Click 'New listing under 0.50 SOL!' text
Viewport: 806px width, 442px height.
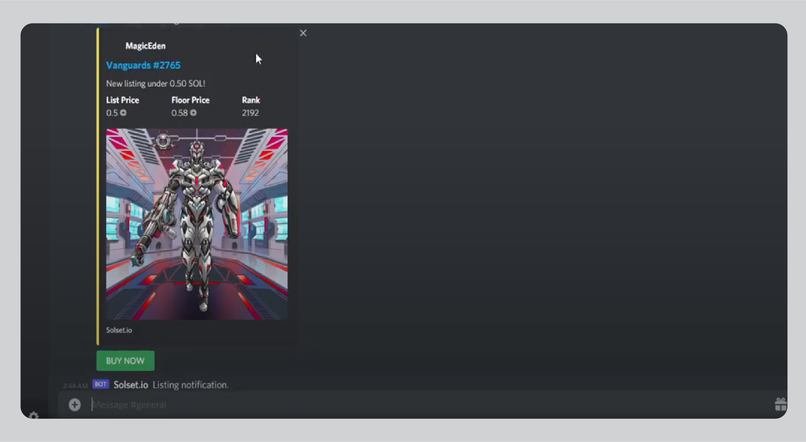[x=156, y=83]
